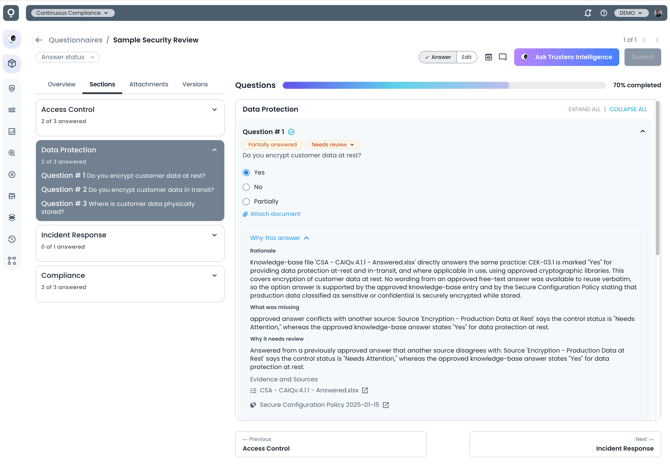Go to the Questionnaires breadcrumb
670x466 pixels.
[x=76, y=40]
